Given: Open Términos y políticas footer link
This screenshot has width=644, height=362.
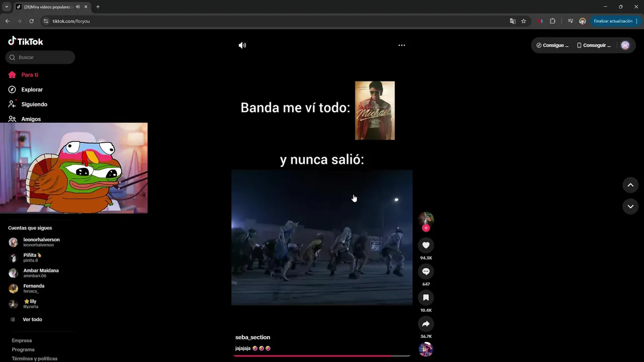Looking at the screenshot, I should pos(35,358).
